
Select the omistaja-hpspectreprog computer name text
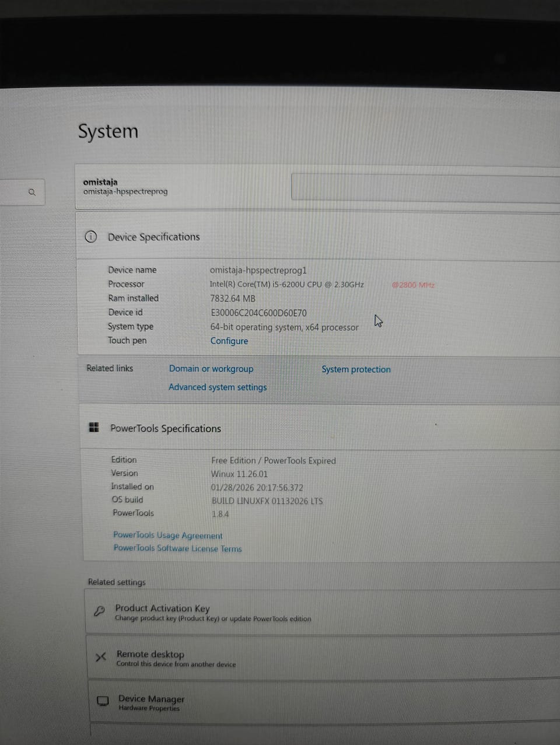[x=125, y=191]
